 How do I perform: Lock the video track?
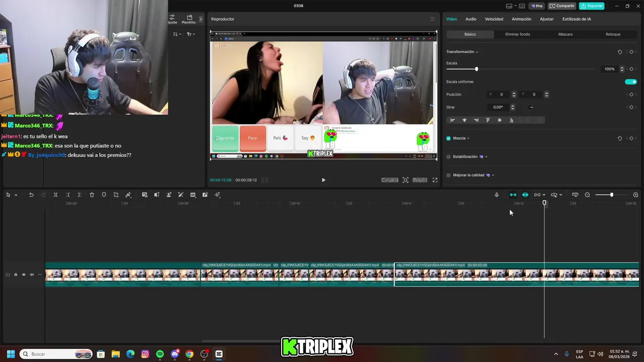click(16, 275)
